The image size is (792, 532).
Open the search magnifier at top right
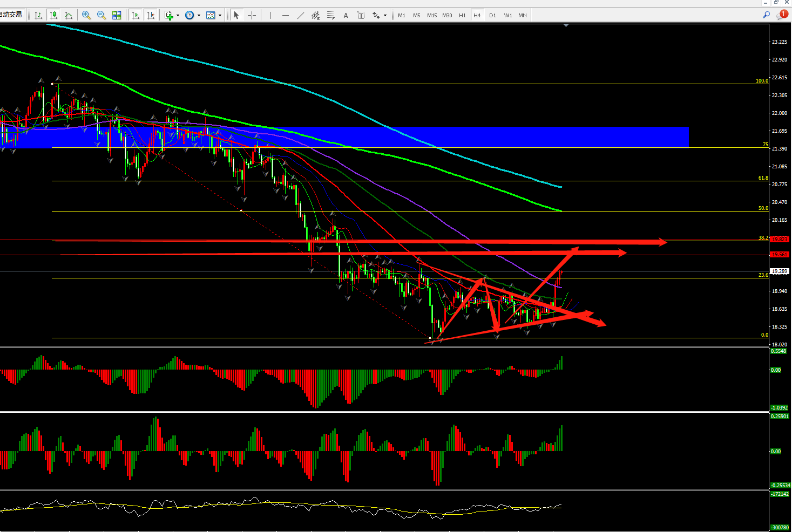tap(766, 15)
